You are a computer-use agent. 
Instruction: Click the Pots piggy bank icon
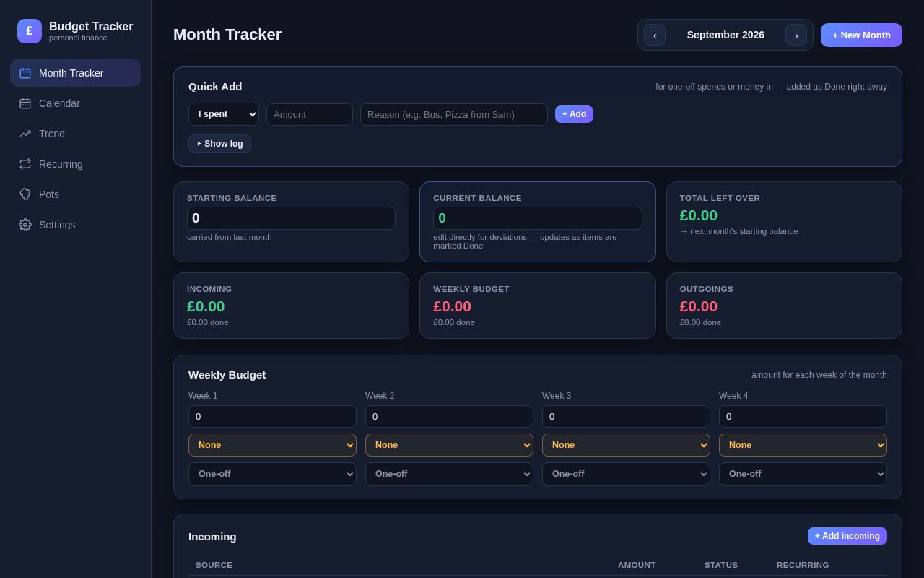pyautogui.click(x=25, y=194)
